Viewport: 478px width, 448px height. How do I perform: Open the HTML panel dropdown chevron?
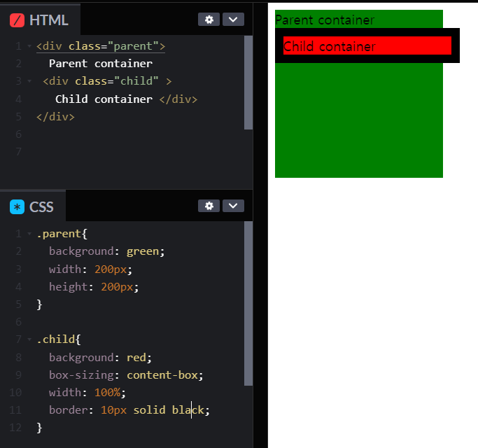pyautogui.click(x=233, y=20)
